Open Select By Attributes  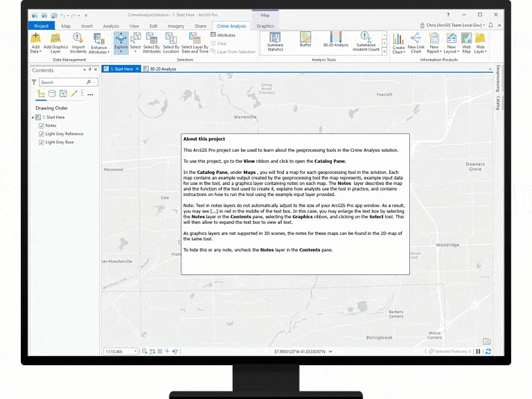pos(151,43)
